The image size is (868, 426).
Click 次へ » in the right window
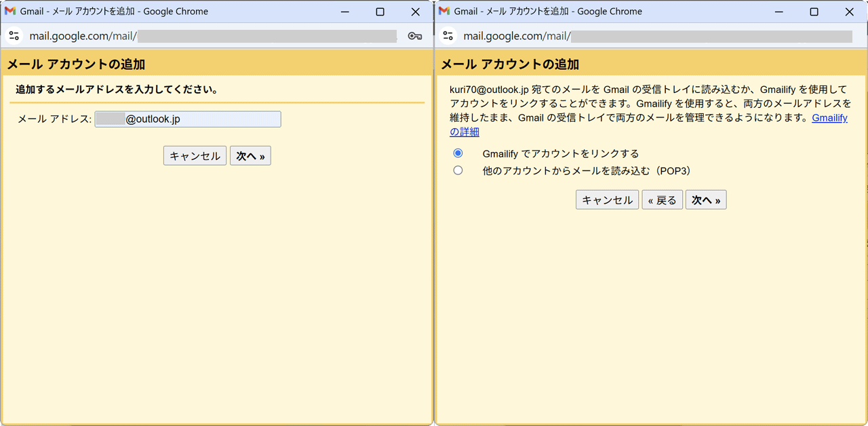[x=706, y=200]
